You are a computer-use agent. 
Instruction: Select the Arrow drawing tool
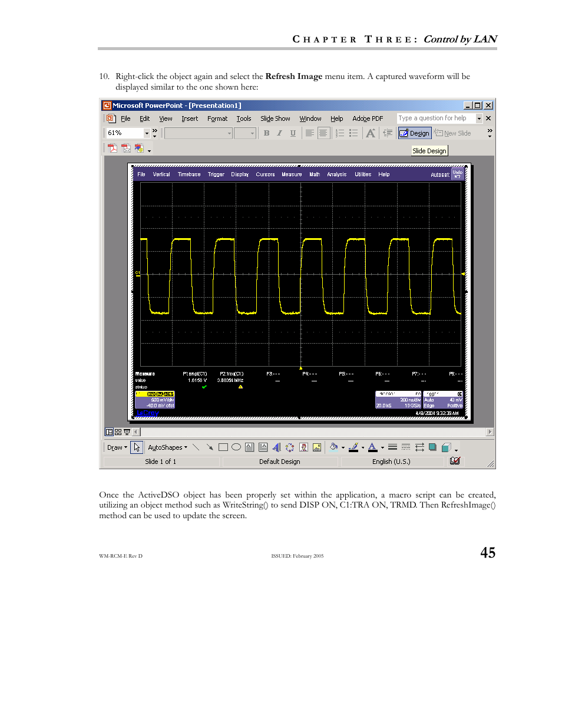210,447
